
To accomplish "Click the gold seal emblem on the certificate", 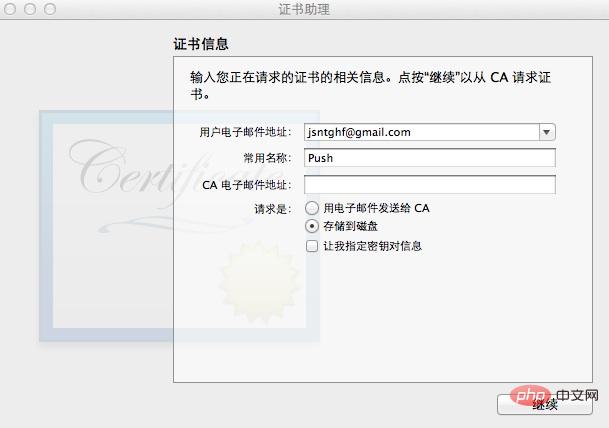I will pos(258,283).
